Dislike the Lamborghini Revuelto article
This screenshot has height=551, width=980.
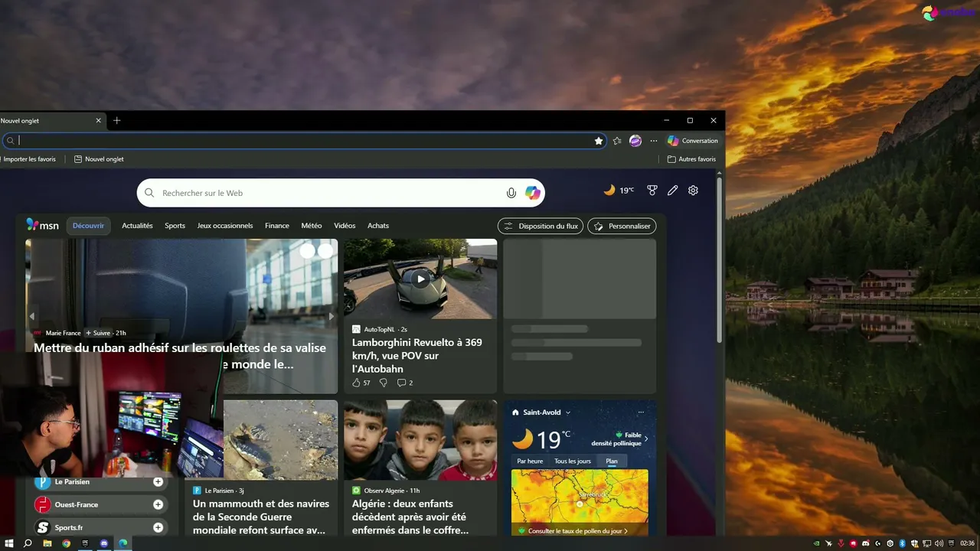(x=384, y=383)
